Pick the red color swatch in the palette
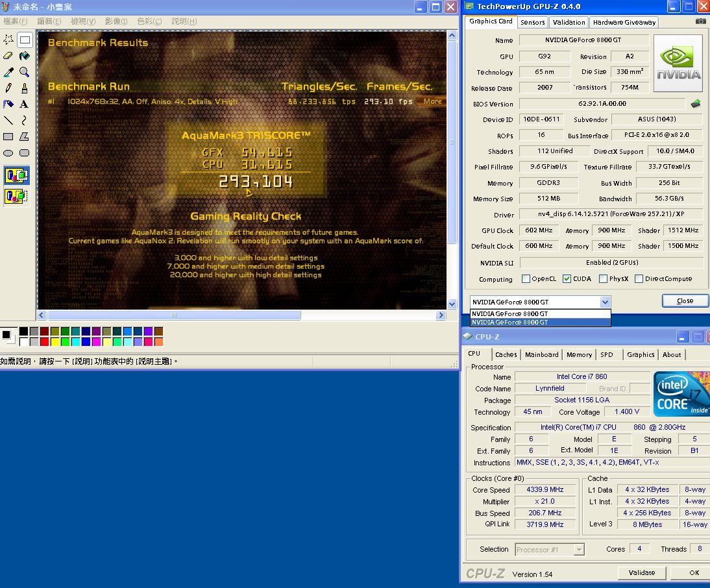 point(44,342)
